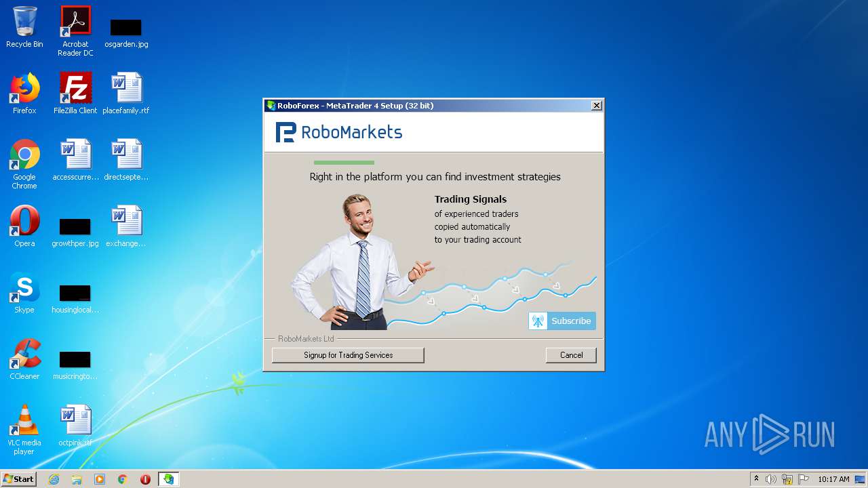Image resolution: width=868 pixels, height=488 pixels.
Task: Select the accesscurre... Word document
Action: pos(75,160)
